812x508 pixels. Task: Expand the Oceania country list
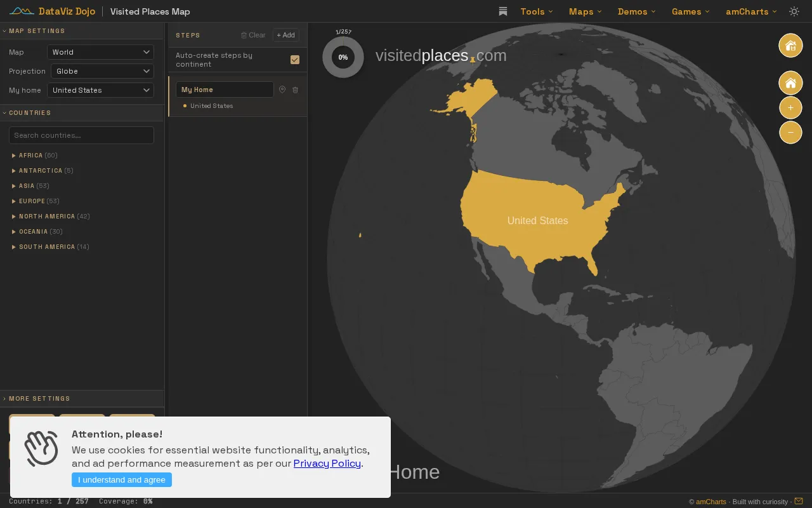[x=37, y=231]
